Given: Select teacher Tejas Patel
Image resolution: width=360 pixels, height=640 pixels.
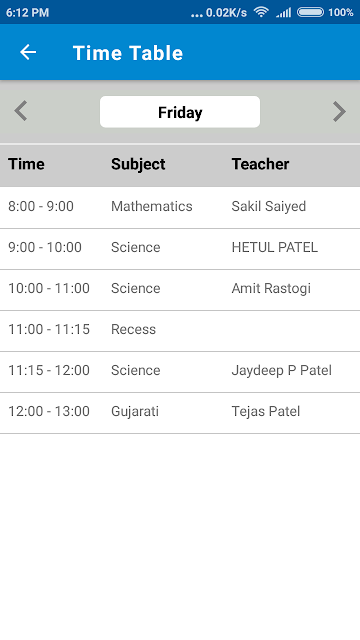Looking at the screenshot, I should click(266, 411).
